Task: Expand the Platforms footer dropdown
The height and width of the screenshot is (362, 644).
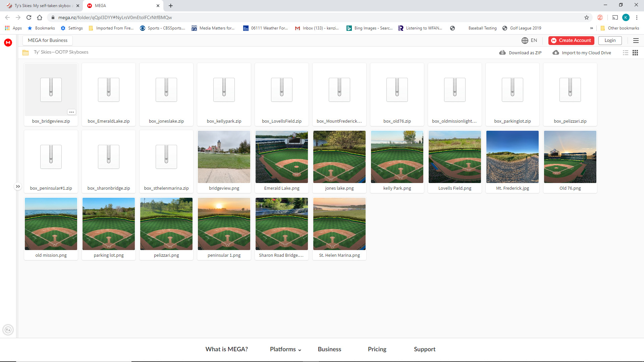Action: 285,349
